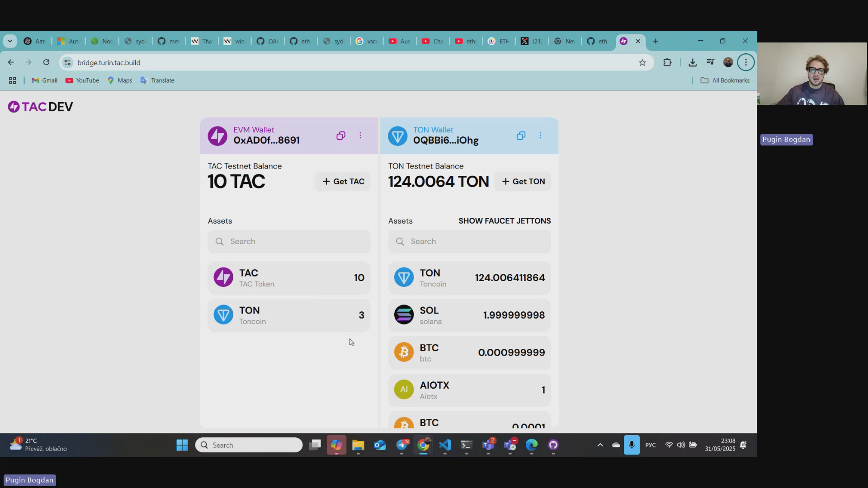Open Outlook from the taskbar

(380, 445)
